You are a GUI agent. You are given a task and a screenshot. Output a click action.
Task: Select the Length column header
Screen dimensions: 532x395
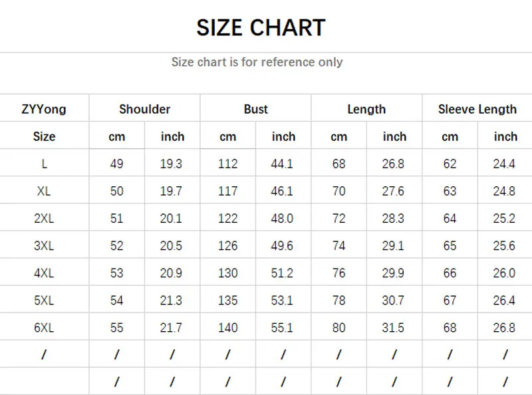tap(366, 109)
